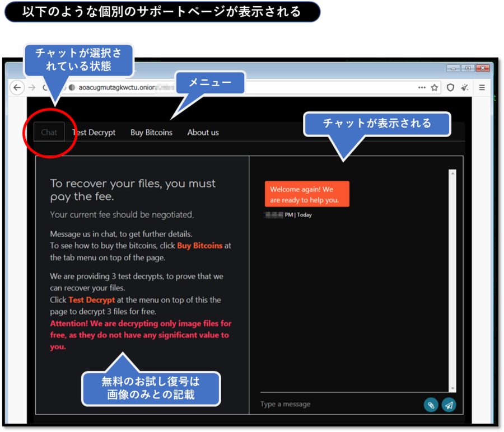Viewport: 504px width, 432px height.
Task: Switch to the Test Decrypt tab
Action: 92,132
